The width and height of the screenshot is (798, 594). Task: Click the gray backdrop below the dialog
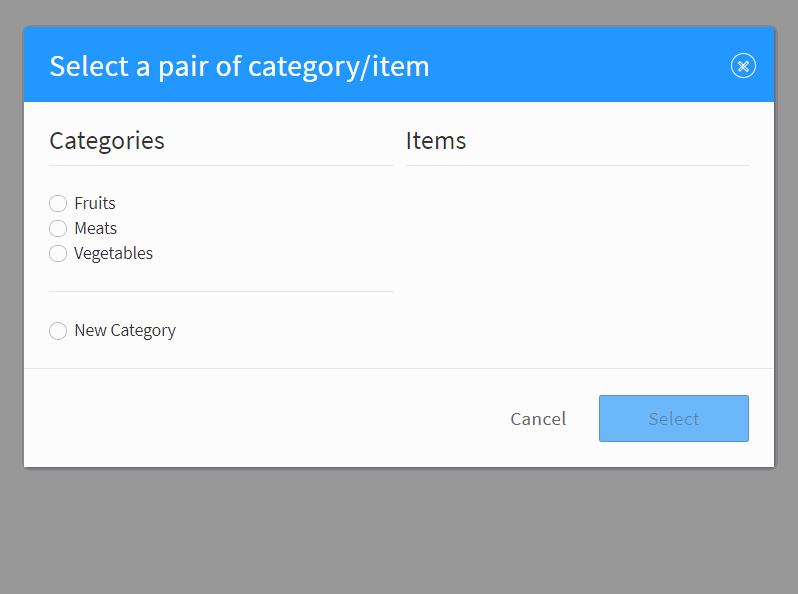(x=399, y=529)
